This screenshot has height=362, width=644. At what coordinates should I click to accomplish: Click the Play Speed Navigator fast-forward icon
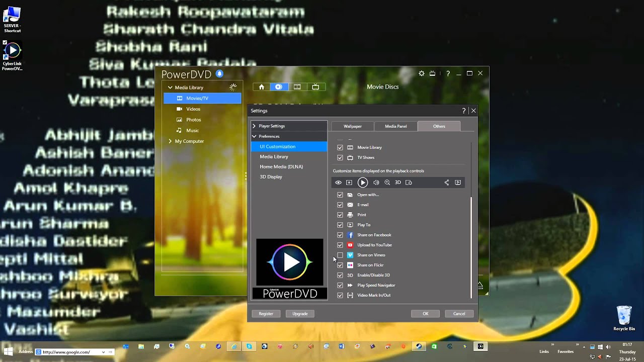point(350,285)
